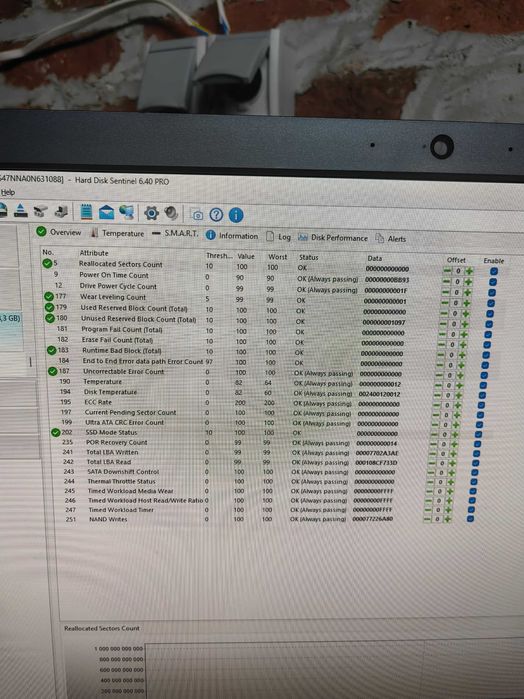Click the blue info about toolbar icon
This screenshot has width=524, height=699.
236,215
